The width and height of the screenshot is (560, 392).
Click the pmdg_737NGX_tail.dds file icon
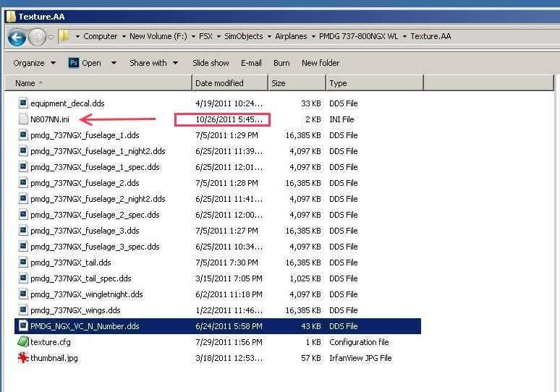click(23, 263)
